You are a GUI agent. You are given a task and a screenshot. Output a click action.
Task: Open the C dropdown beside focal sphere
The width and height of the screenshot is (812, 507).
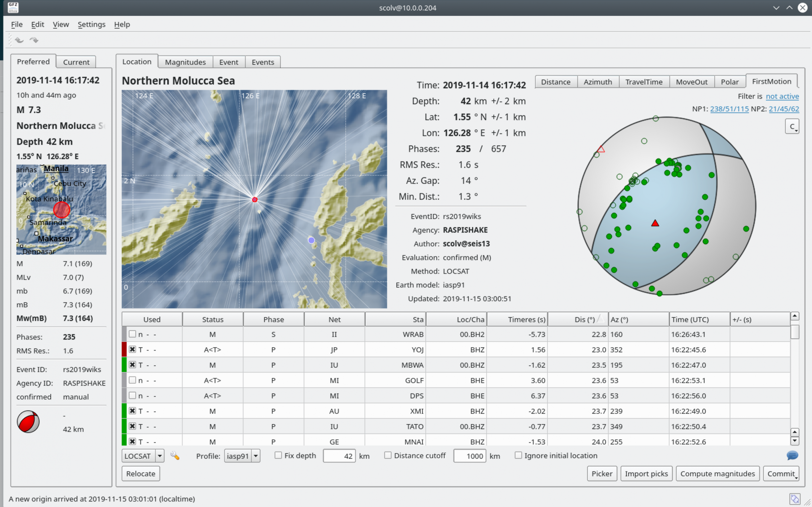(792, 126)
